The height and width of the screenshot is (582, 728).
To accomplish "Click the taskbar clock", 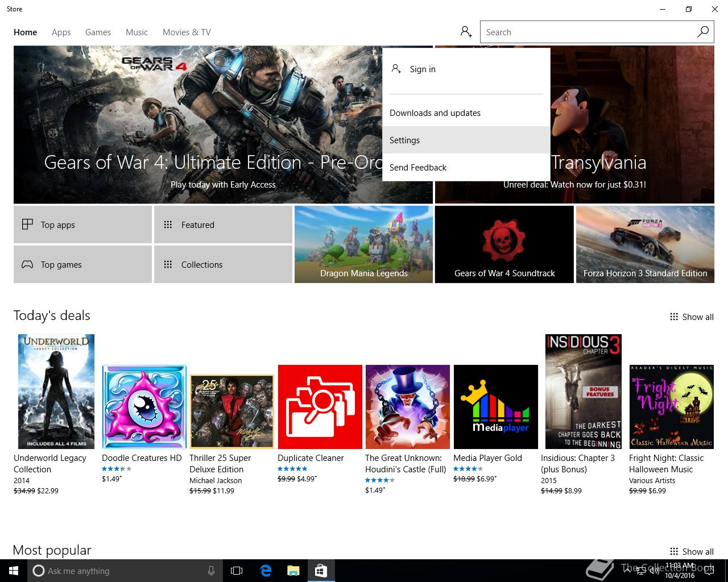I will point(680,571).
